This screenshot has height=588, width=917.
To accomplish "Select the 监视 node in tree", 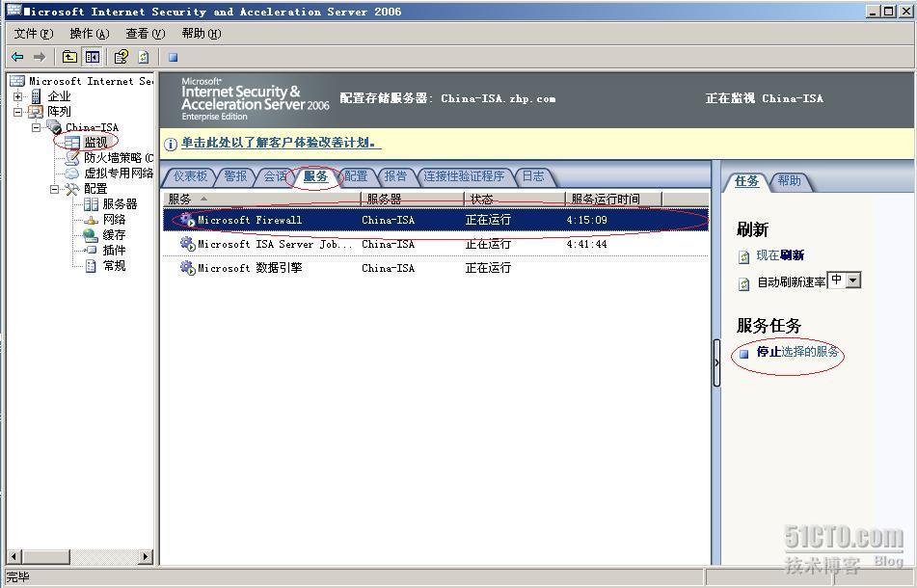I will (95, 142).
